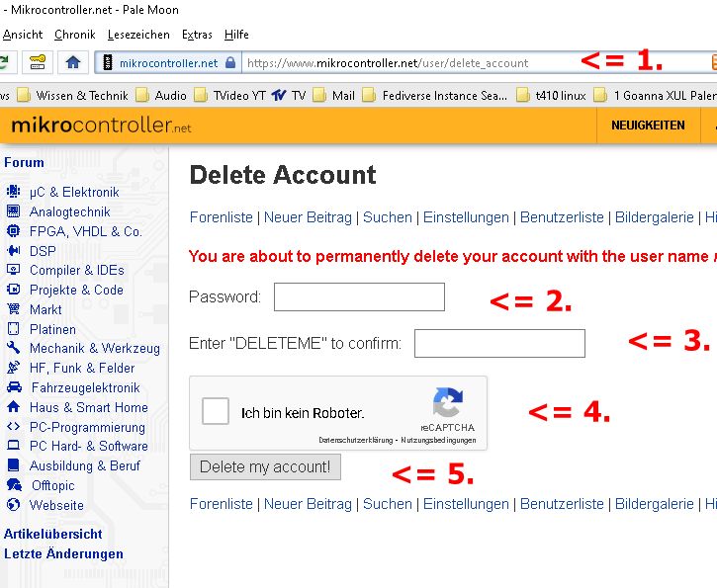717x588 pixels.
Task: Open reCAPTCHA Nutzungsbedingungen link
Action: click(x=438, y=440)
